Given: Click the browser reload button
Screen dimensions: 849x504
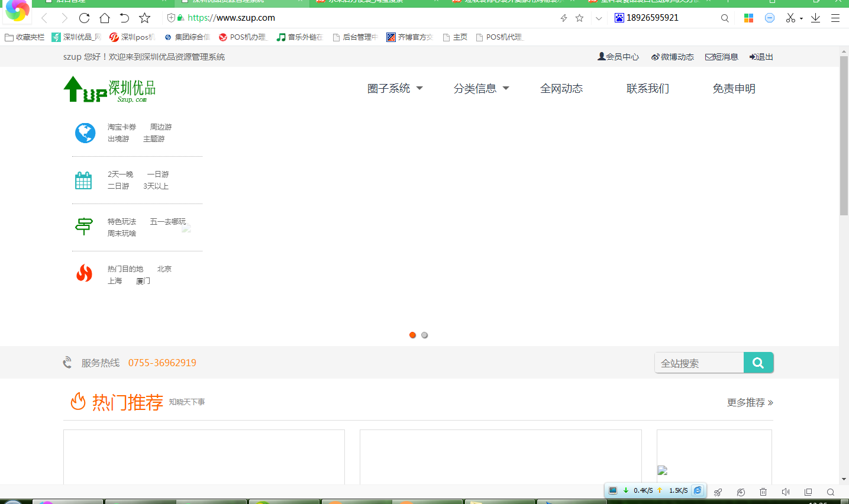Looking at the screenshot, I should 84,18.
